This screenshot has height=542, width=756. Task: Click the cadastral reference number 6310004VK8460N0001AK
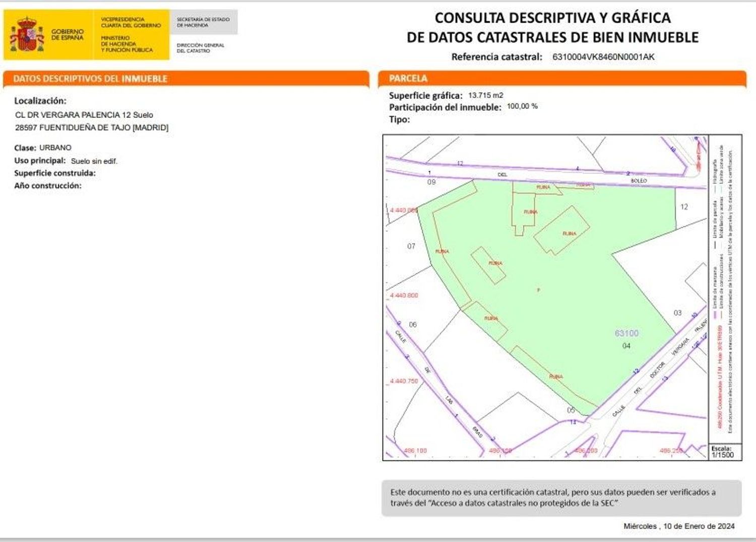603,57
